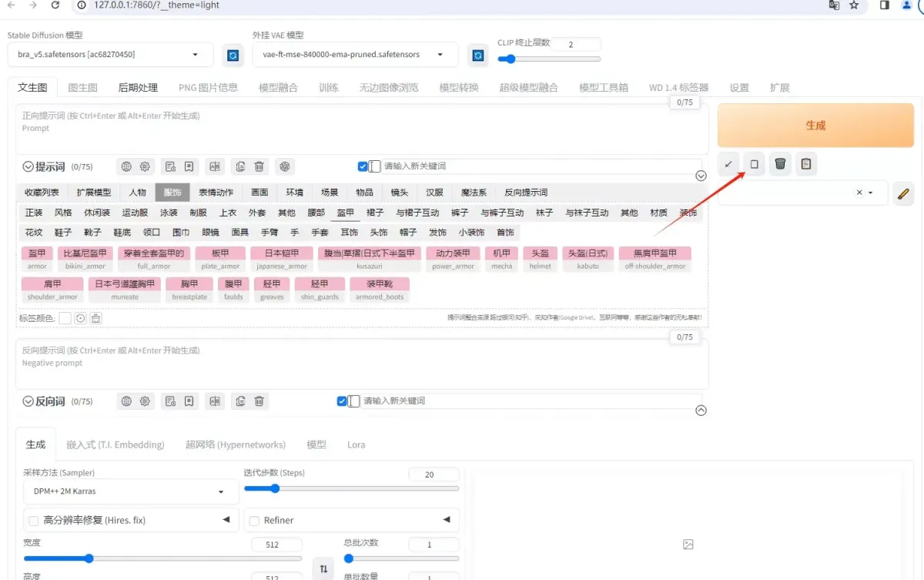Refresh the Stable Diffusion model list
The image size is (924, 580).
point(232,55)
